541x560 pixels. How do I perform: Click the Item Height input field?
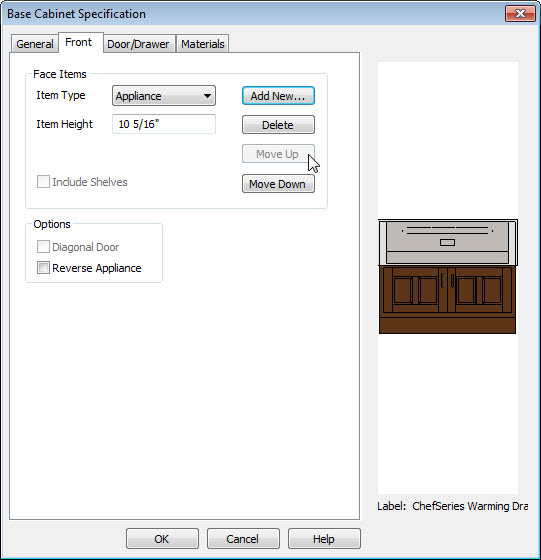(164, 124)
